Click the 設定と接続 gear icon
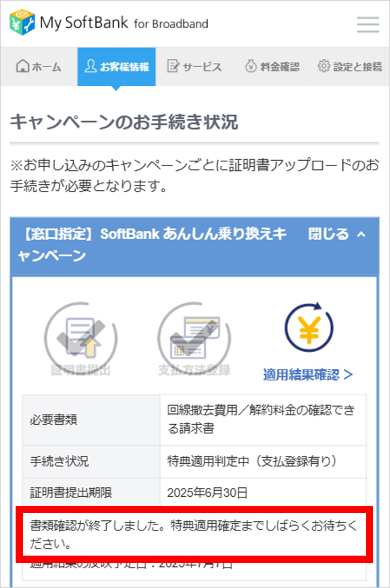The width and height of the screenshot is (390, 588). [x=323, y=66]
